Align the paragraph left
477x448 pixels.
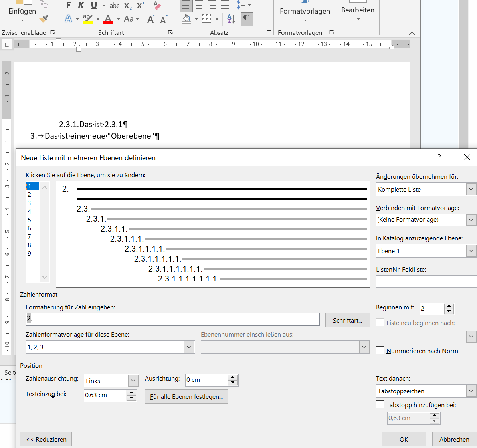coord(186,5)
